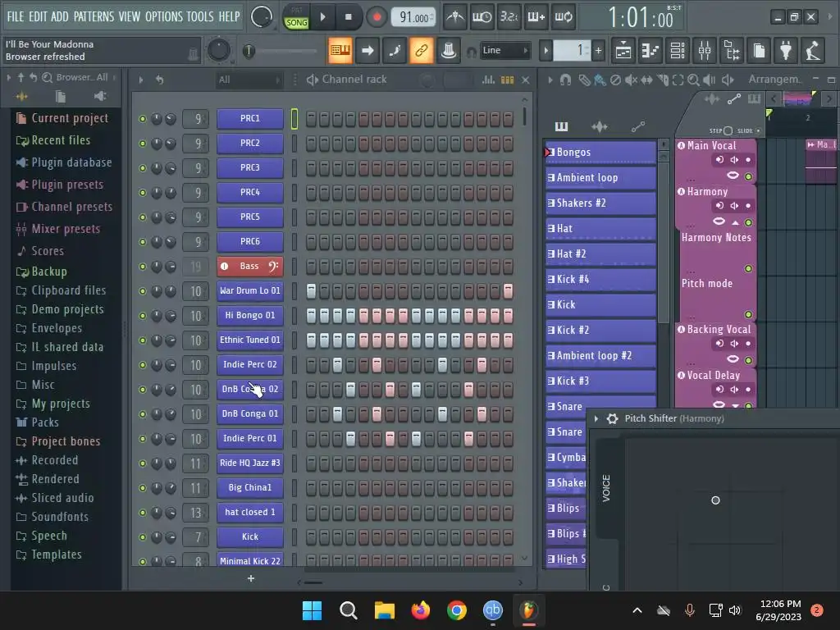Click the master volume knob near hint bar

pyautogui.click(x=218, y=50)
